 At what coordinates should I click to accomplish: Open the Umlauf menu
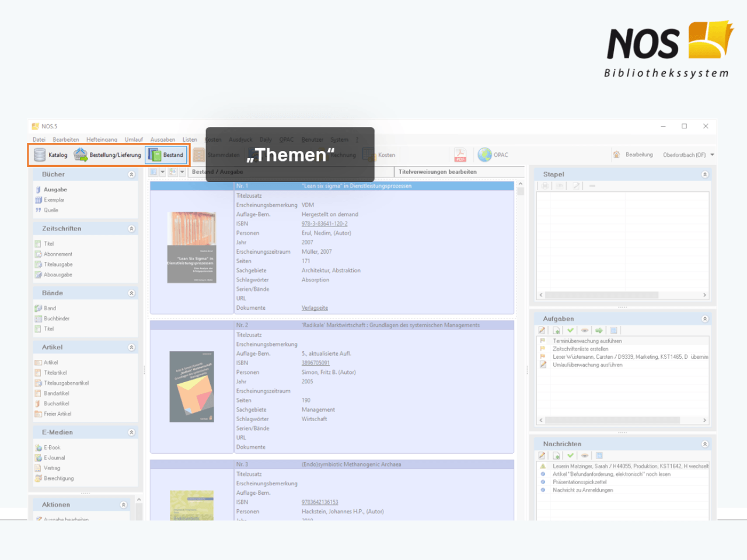tap(134, 139)
